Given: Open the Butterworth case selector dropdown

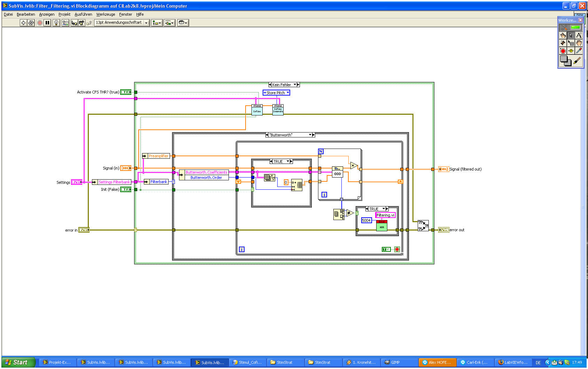Looking at the screenshot, I should (310, 135).
